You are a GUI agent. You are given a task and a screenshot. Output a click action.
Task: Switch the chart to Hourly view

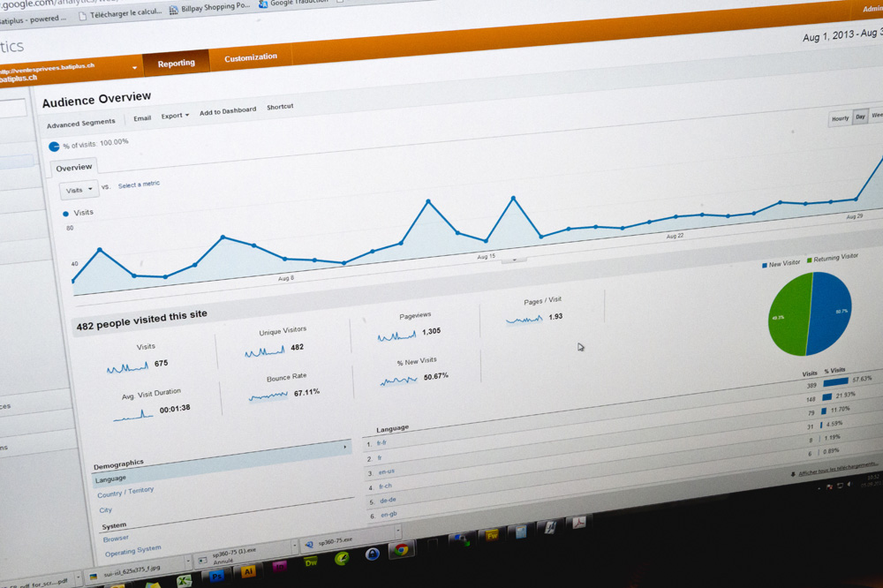tap(841, 119)
